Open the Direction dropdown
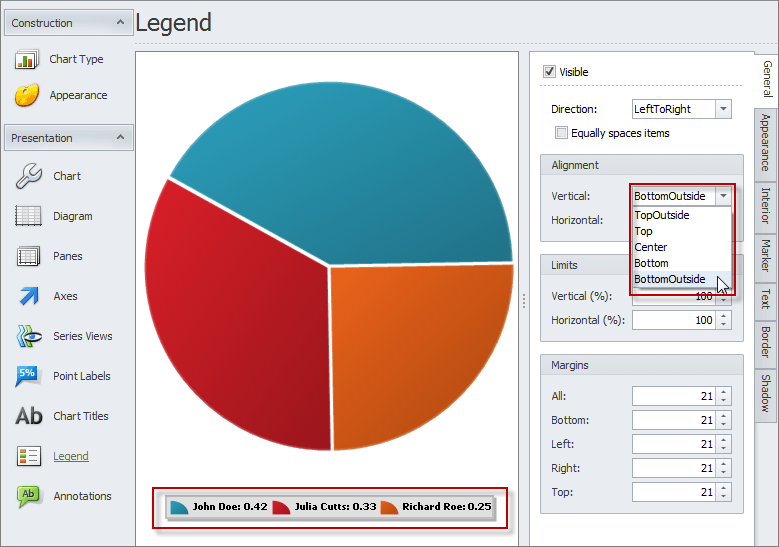Image resolution: width=779 pixels, height=547 pixels. [x=723, y=109]
